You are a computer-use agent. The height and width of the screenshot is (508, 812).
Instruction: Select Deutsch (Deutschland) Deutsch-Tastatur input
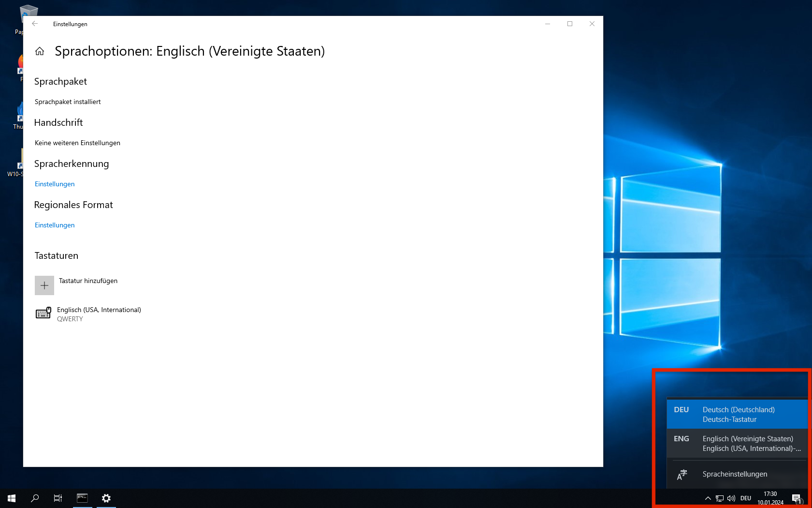click(737, 415)
